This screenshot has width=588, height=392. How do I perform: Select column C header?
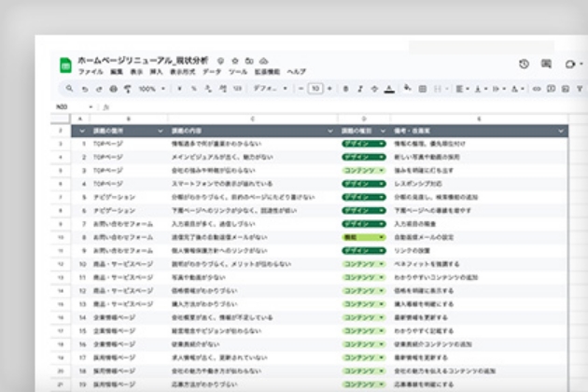click(x=252, y=119)
